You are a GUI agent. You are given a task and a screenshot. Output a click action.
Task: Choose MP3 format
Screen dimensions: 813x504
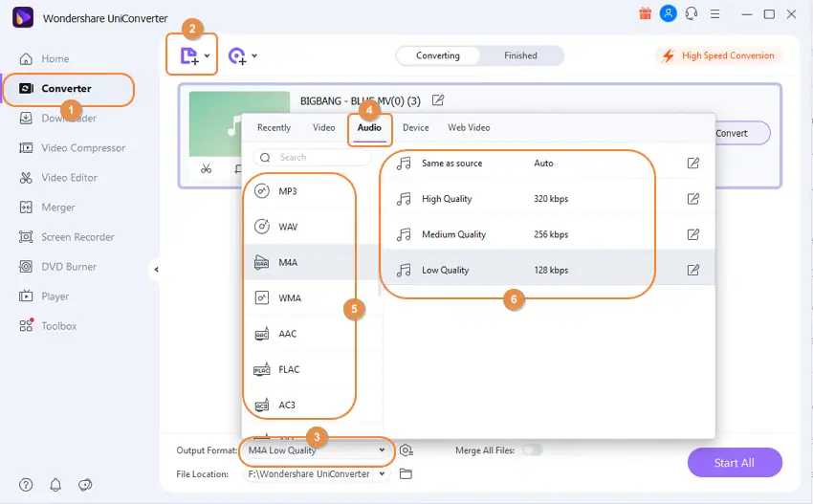311,191
